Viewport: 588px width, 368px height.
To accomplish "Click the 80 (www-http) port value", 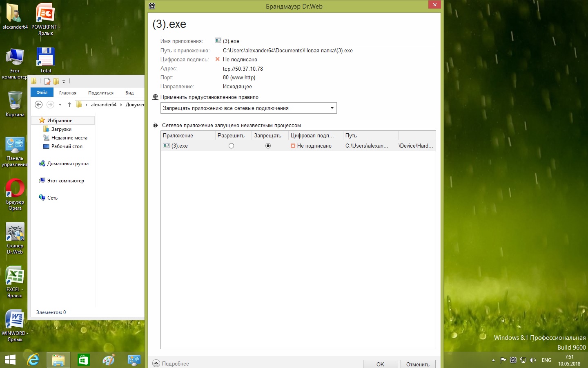I will click(239, 78).
